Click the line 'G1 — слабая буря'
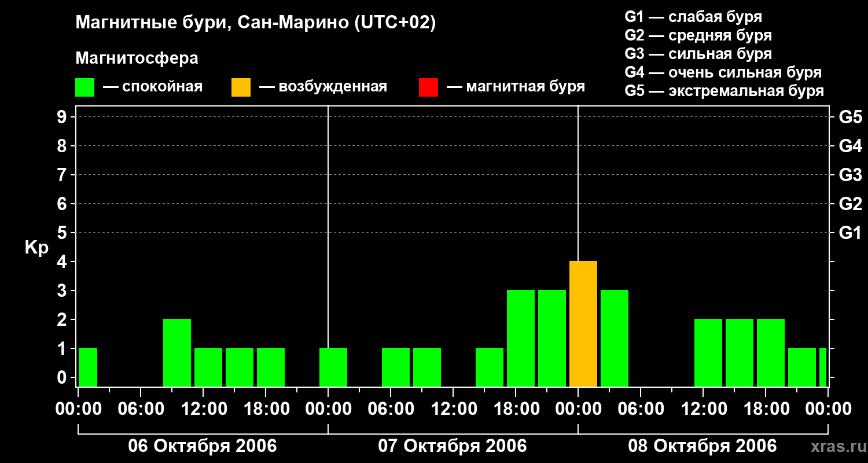The height and width of the screenshot is (463, 868). point(693,17)
